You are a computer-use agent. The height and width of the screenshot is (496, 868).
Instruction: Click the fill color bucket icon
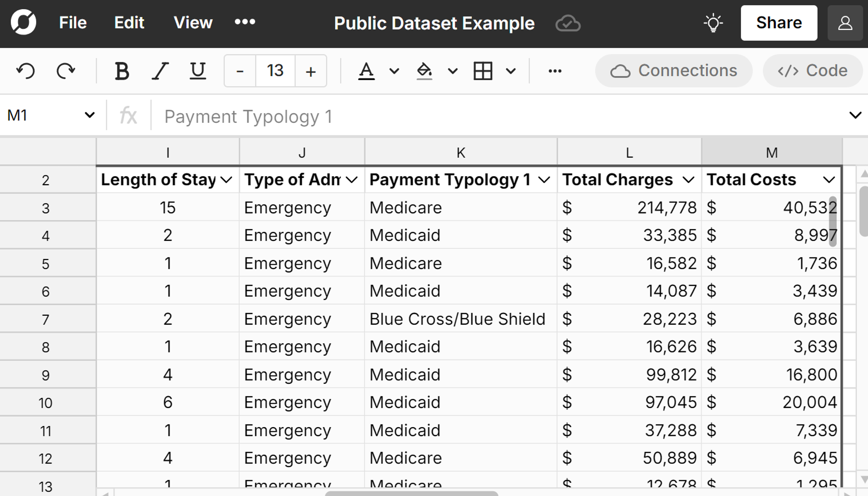[x=424, y=71]
